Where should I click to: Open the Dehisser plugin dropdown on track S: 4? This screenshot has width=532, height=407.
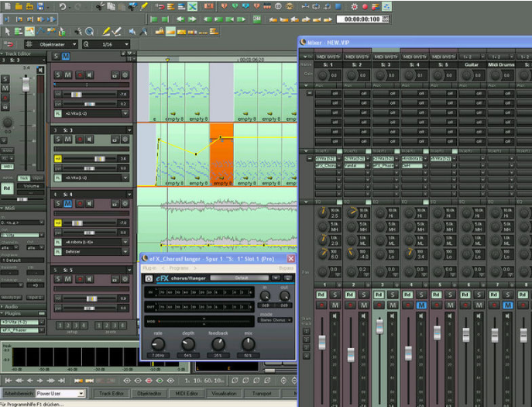[125, 252]
